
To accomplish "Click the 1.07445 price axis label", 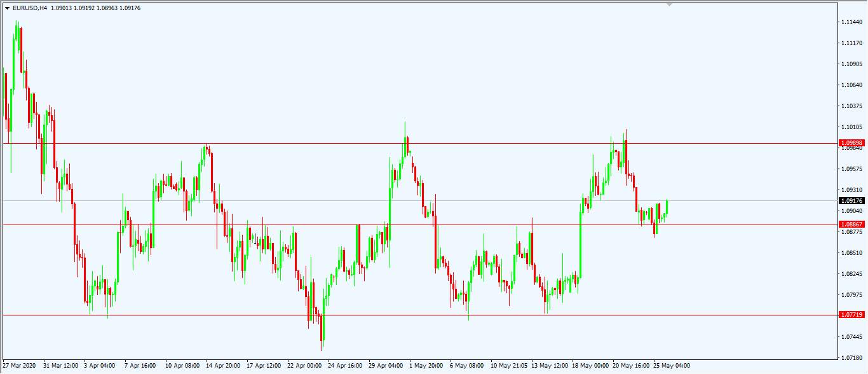I will click(x=851, y=337).
